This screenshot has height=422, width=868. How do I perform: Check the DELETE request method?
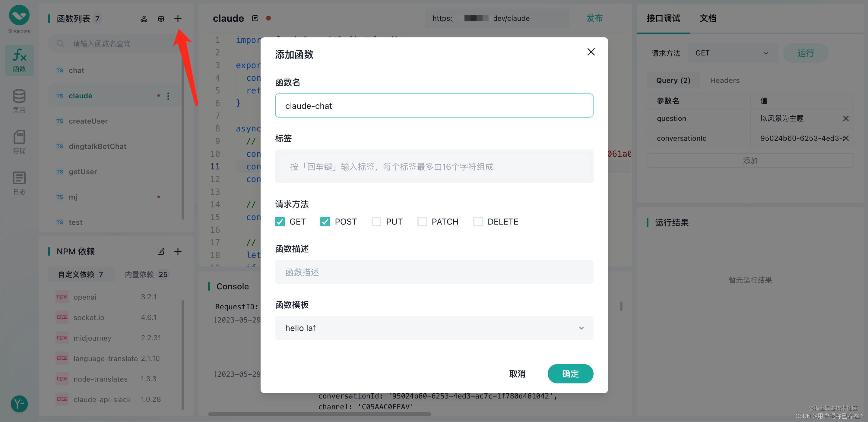(x=478, y=221)
